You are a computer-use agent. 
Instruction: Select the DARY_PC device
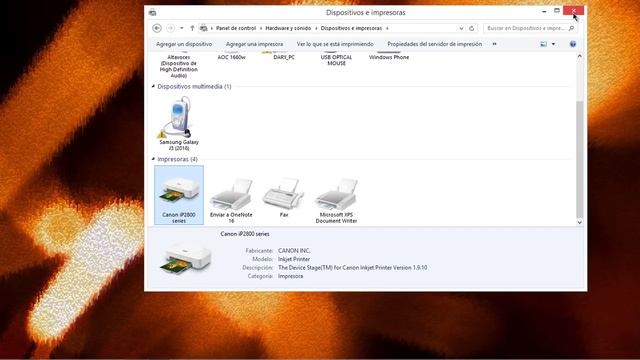pyautogui.click(x=284, y=57)
